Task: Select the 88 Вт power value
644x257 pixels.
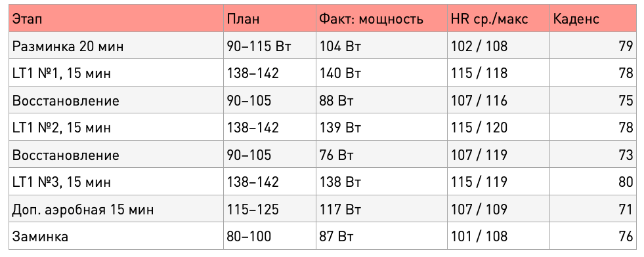Action: tap(336, 100)
